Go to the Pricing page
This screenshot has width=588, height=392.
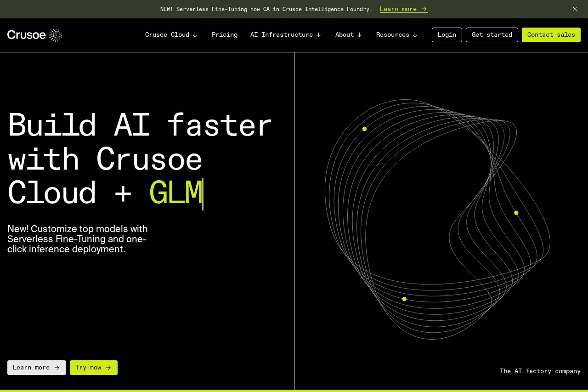point(225,35)
